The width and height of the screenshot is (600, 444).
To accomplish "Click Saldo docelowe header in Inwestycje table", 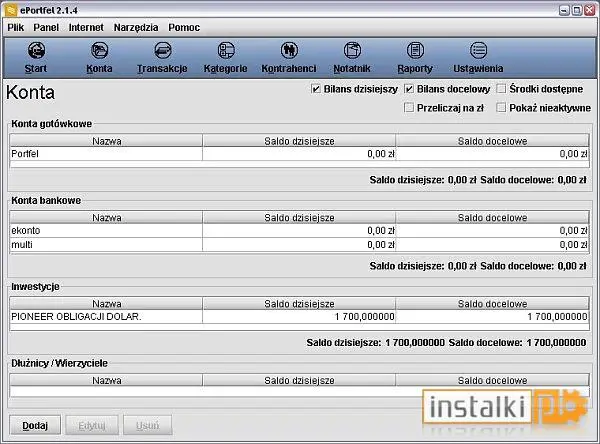I will pyautogui.click(x=492, y=304).
